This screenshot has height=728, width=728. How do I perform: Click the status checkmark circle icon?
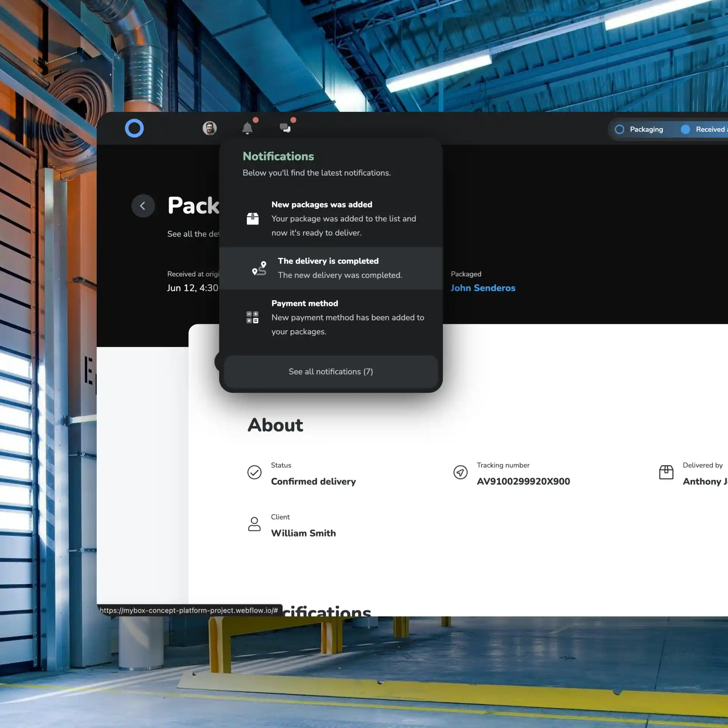(x=254, y=472)
